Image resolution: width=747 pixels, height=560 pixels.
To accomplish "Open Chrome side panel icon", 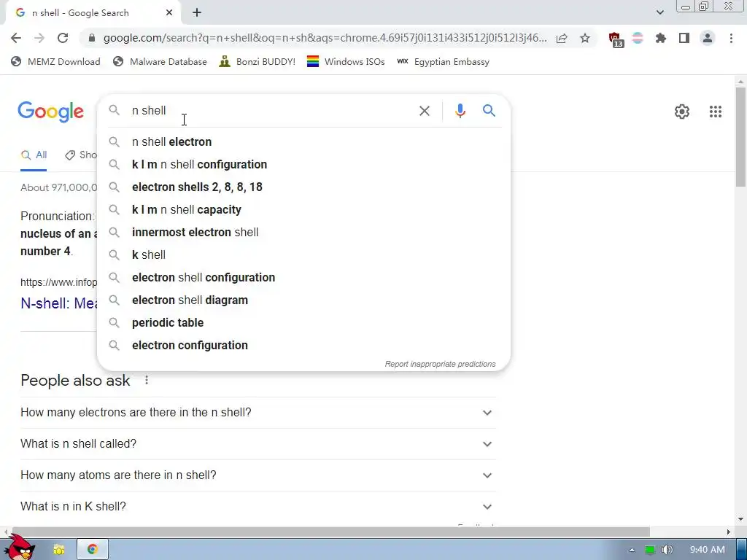I will point(684,38).
